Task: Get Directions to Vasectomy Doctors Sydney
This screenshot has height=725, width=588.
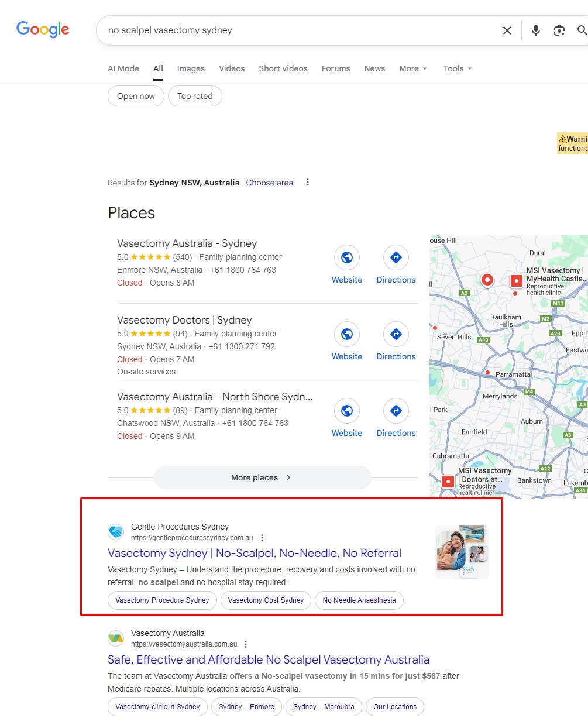Action: (396, 334)
